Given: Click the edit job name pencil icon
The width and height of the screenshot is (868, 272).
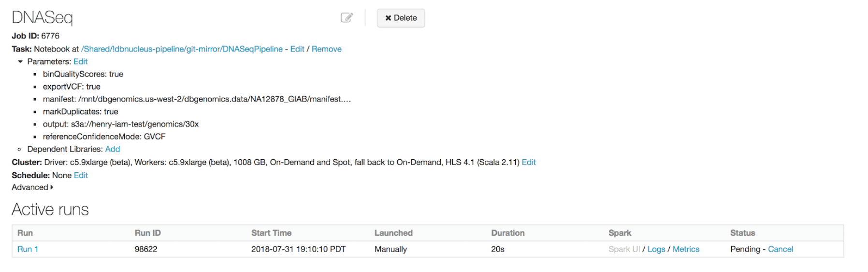Looking at the screenshot, I should [x=347, y=18].
